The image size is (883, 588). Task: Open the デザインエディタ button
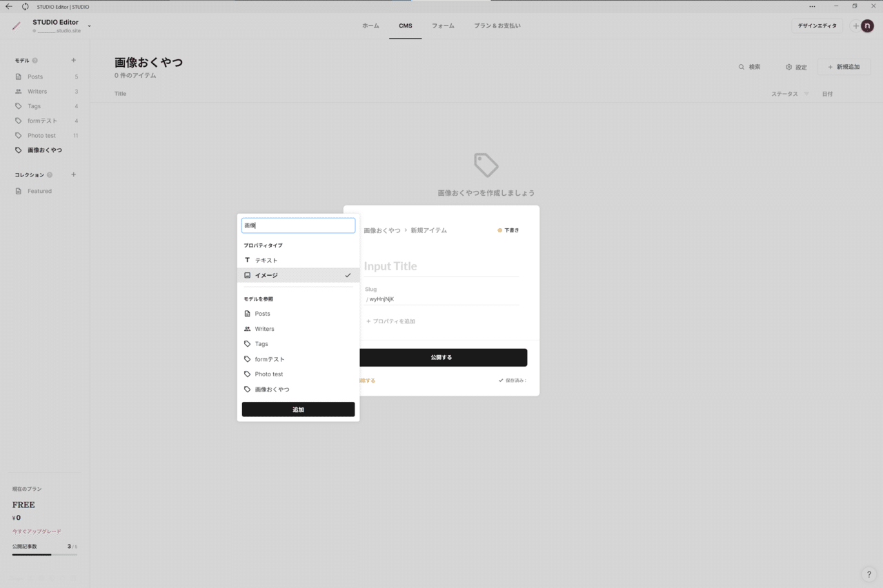(x=817, y=26)
